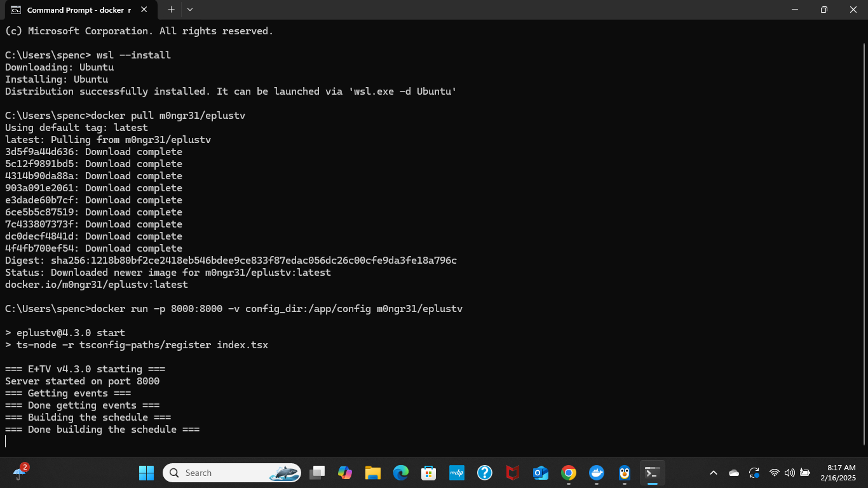Open the myHP app
The width and height of the screenshot is (868, 488).
pyautogui.click(x=457, y=473)
